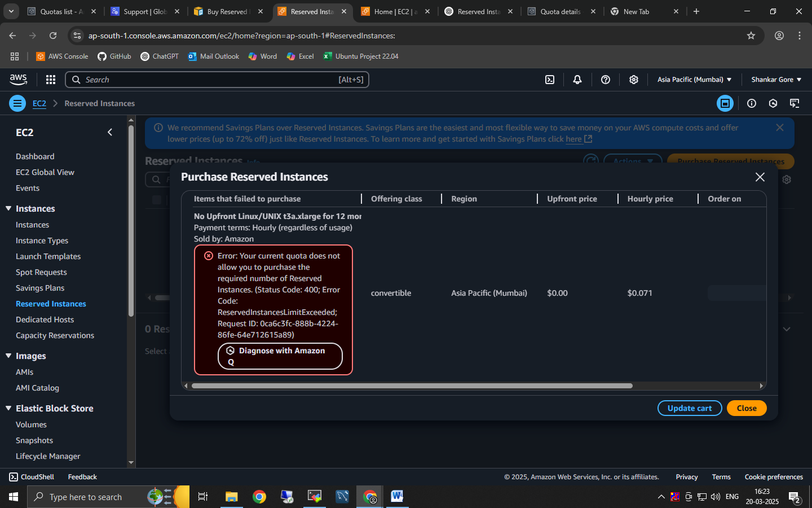The height and width of the screenshot is (508, 812).
Task: Toggle the side navigation hamburger menu
Action: (17, 103)
